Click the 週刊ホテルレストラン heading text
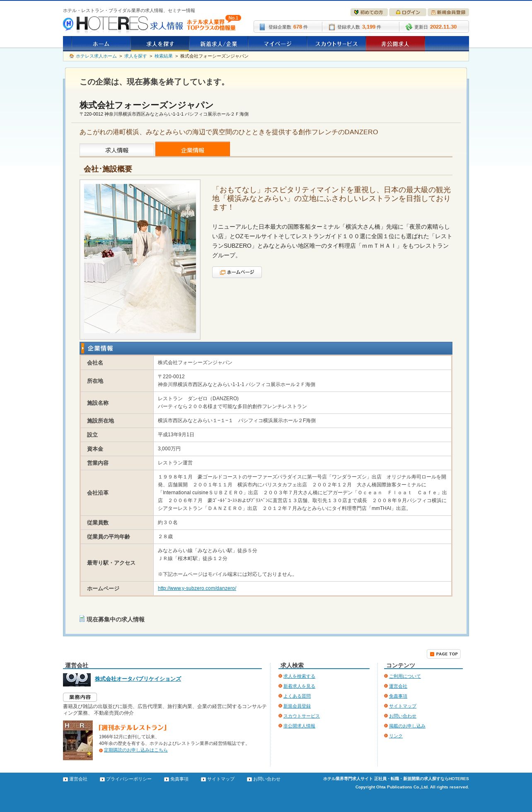Viewport: 532px width, 812px height. pyautogui.click(x=133, y=727)
